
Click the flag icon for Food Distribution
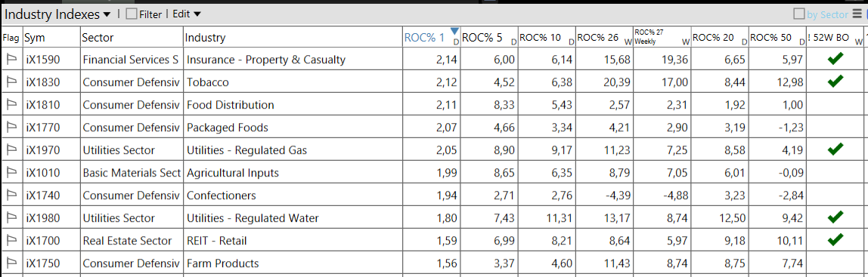[11, 105]
